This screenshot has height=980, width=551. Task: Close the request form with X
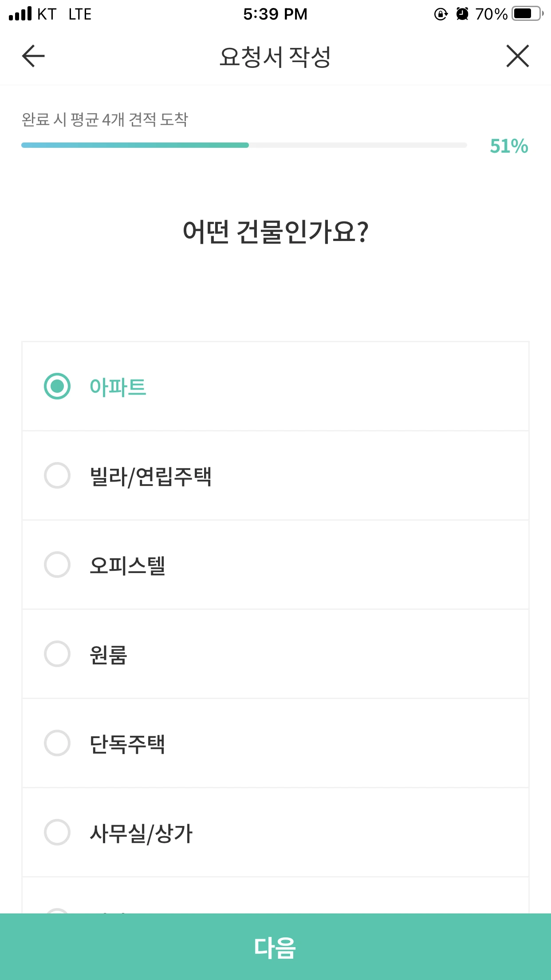click(x=517, y=56)
